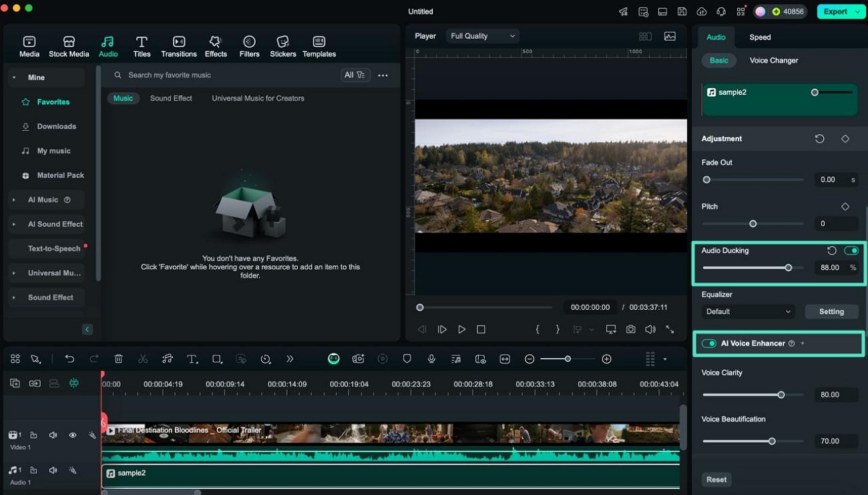This screenshot has height=495, width=868.
Task: Mute the Audio 1 track
Action: coord(53,470)
